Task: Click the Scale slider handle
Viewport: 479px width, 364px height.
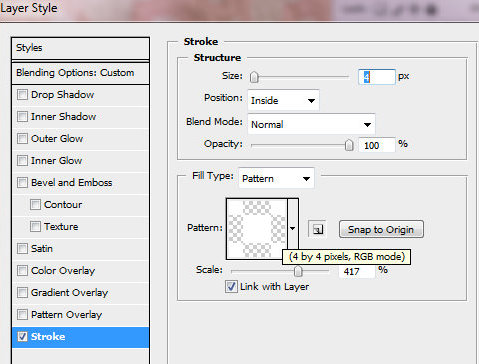Action: tap(298, 271)
